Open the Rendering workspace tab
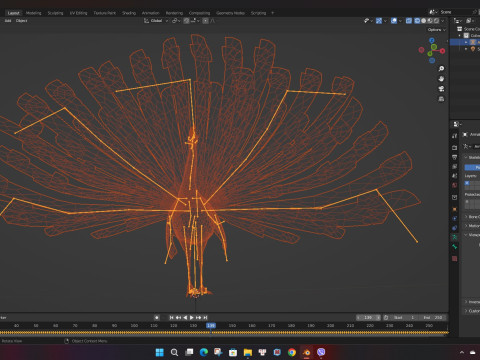This screenshot has height=360, width=480. coord(174,13)
